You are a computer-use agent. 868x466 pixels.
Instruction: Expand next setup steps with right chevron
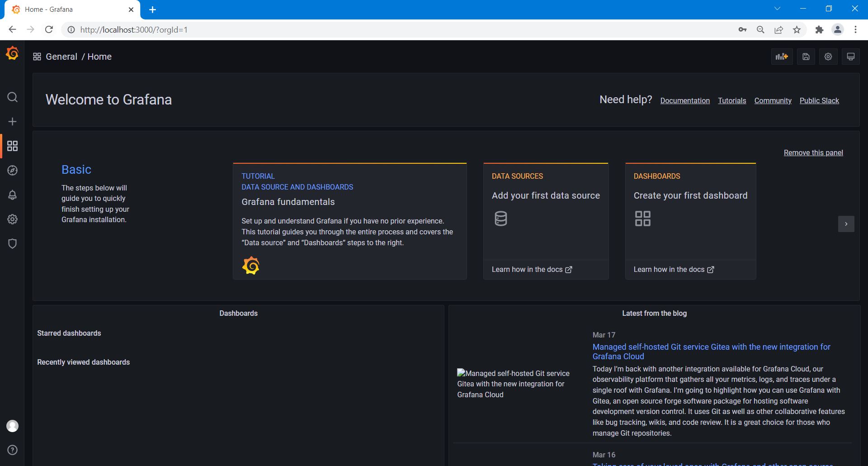(846, 224)
